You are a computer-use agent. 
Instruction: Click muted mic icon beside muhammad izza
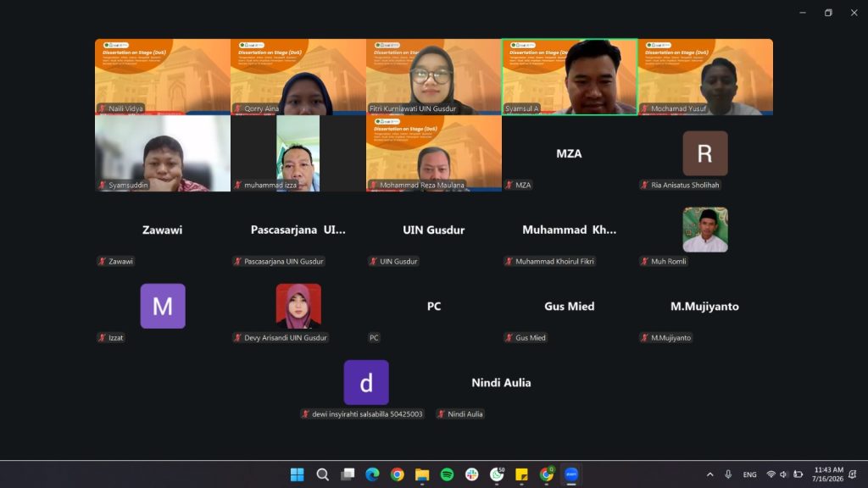point(238,185)
